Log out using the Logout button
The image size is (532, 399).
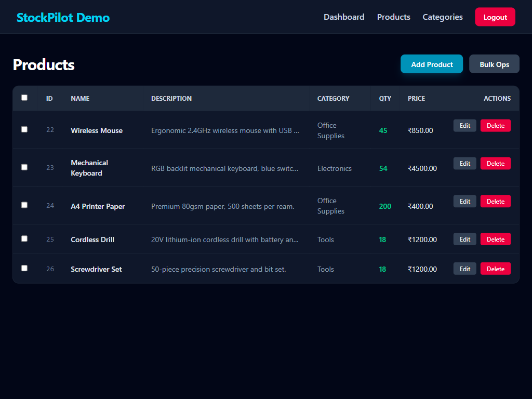pyautogui.click(x=495, y=17)
